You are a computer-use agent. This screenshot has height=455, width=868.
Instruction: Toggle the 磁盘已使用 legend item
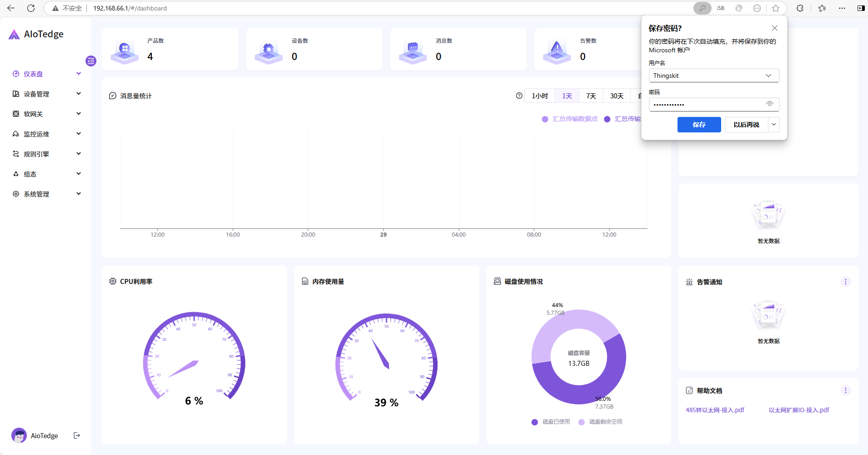tap(551, 422)
